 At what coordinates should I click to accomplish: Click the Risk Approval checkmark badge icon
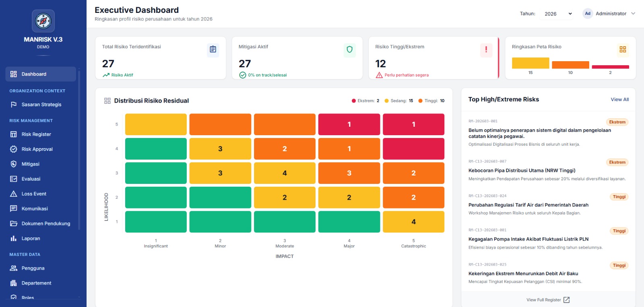coord(14,149)
